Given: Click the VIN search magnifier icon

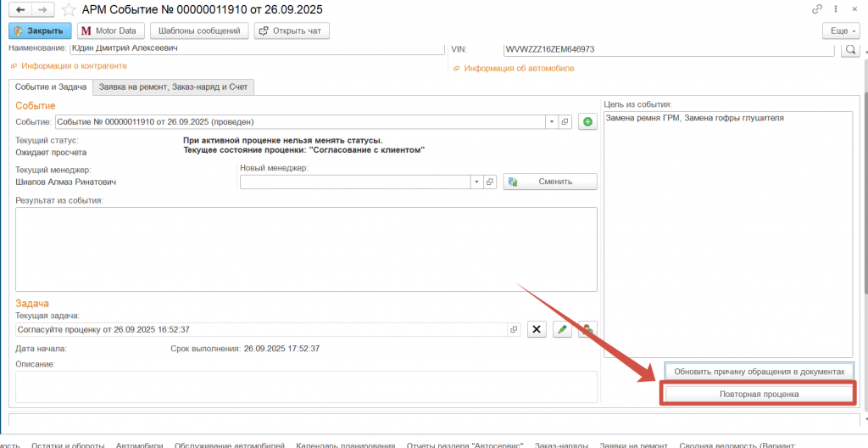Looking at the screenshot, I should [849, 50].
